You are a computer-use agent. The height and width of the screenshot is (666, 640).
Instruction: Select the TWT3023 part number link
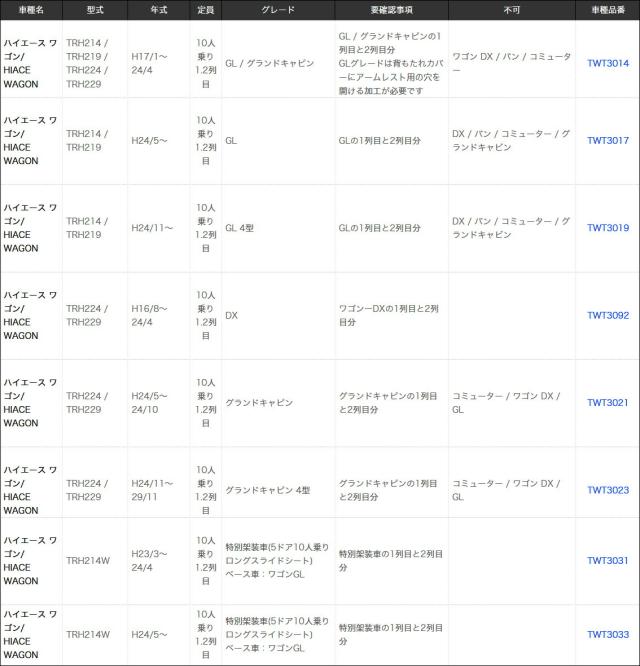607,490
